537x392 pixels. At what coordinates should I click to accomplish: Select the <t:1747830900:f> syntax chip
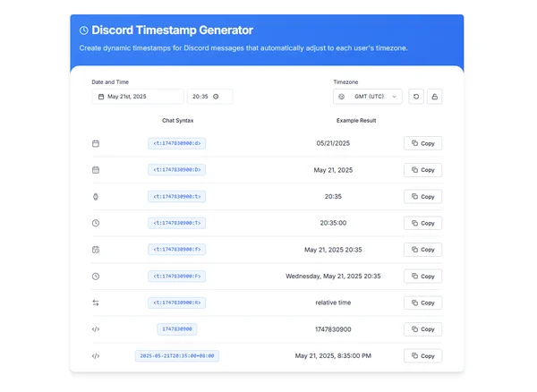tap(176, 249)
